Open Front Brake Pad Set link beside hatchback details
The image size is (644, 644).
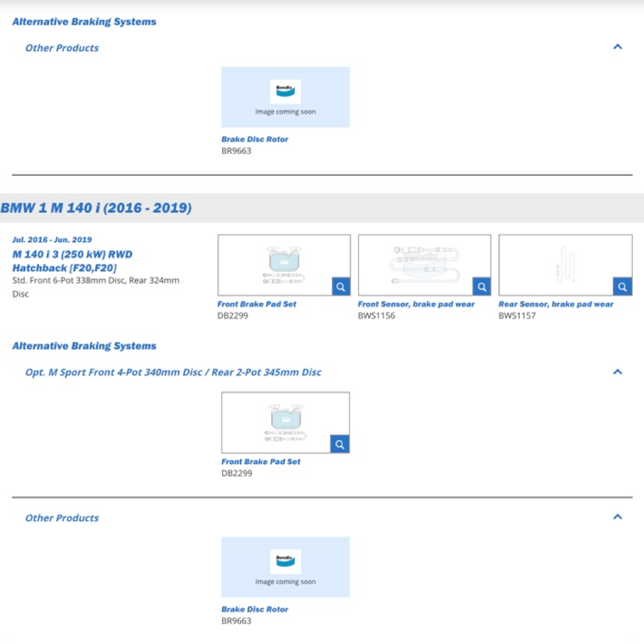coord(257,304)
